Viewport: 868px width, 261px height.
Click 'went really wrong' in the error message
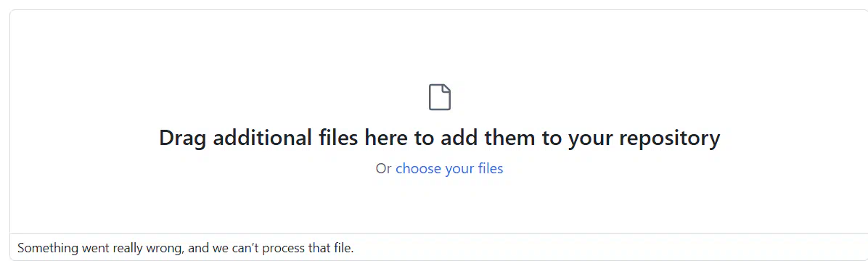point(131,248)
